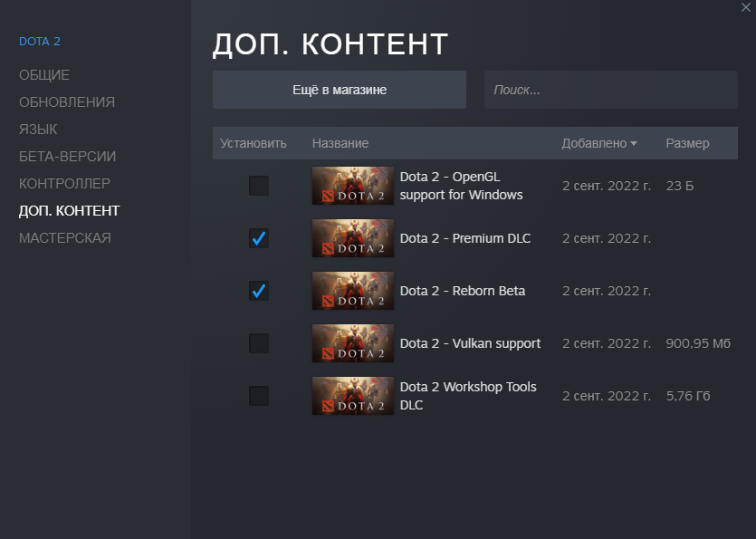Viewport: 756px width, 539px height.
Task: Select ДОП. КОНТЕНТ in the sidebar
Action: tap(70, 210)
